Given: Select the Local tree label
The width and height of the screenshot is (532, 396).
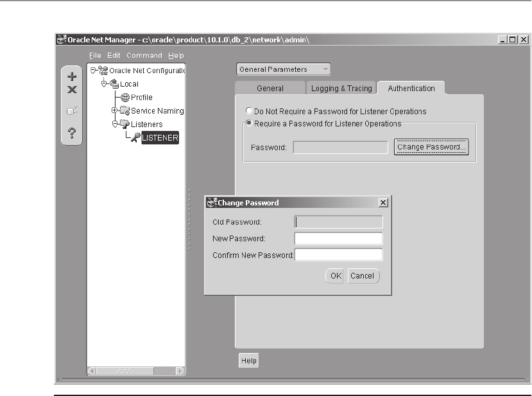Looking at the screenshot, I should (x=129, y=84).
